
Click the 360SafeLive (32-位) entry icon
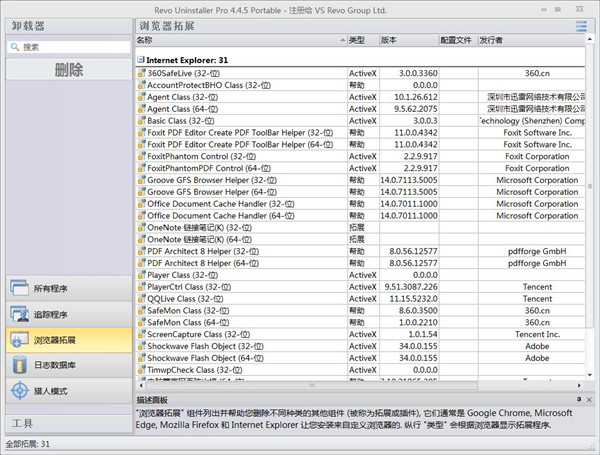(x=141, y=74)
